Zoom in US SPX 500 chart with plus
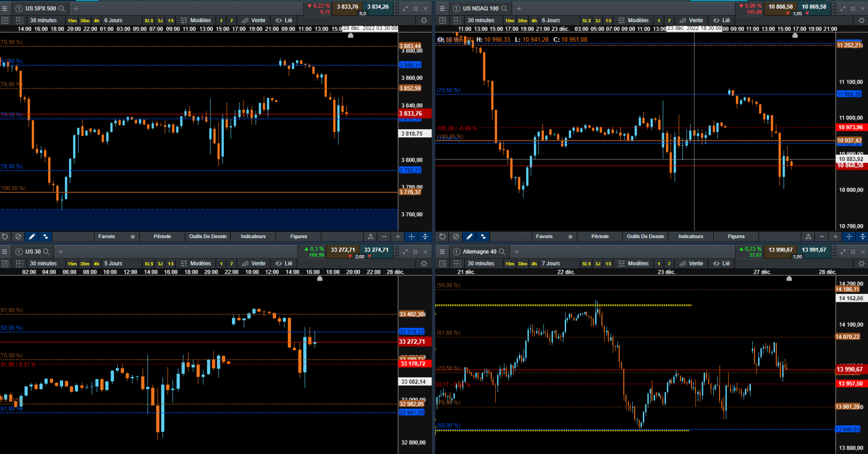The width and height of the screenshot is (868, 454). click(398, 237)
